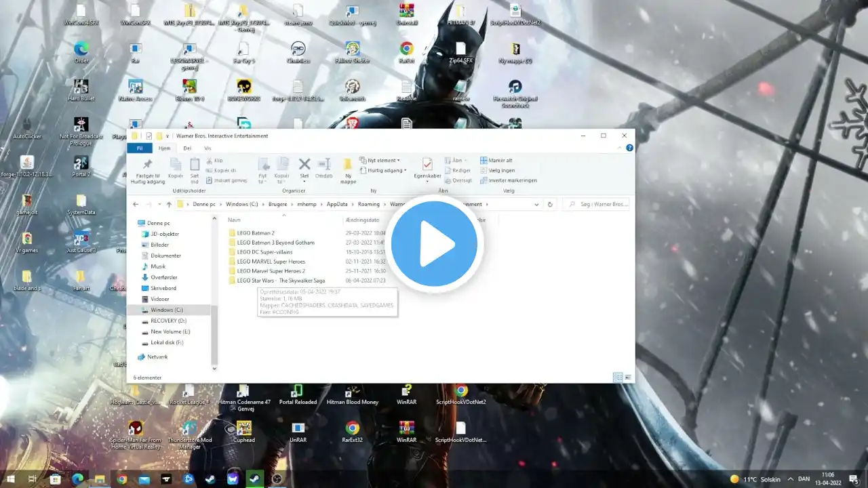Select '3D-objekter' in the navigation pane
The width and height of the screenshot is (868, 488).
point(165,234)
